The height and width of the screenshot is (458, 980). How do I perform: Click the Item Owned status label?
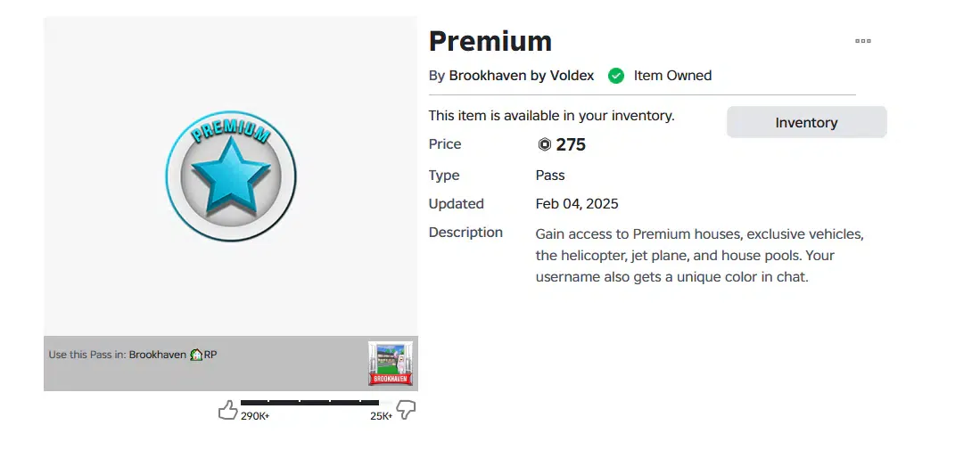point(672,77)
